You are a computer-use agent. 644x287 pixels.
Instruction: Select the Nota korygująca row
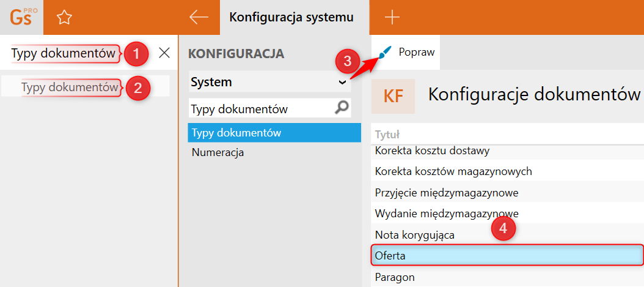click(415, 234)
